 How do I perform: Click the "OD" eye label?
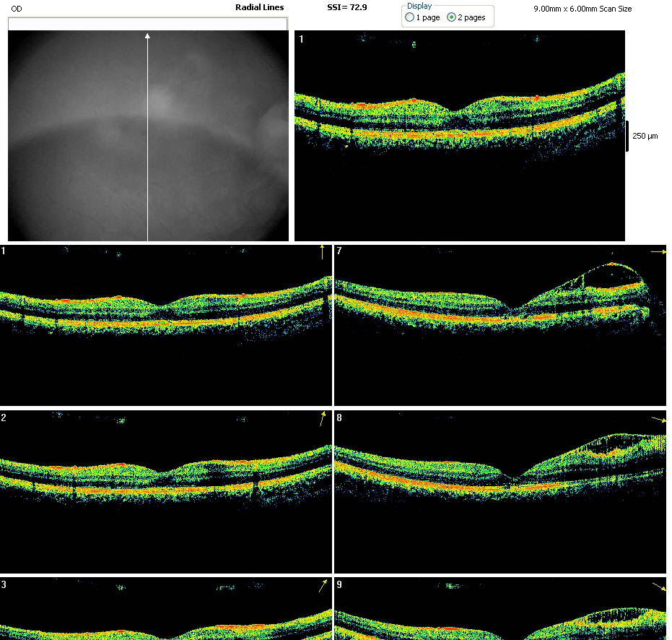(x=17, y=9)
